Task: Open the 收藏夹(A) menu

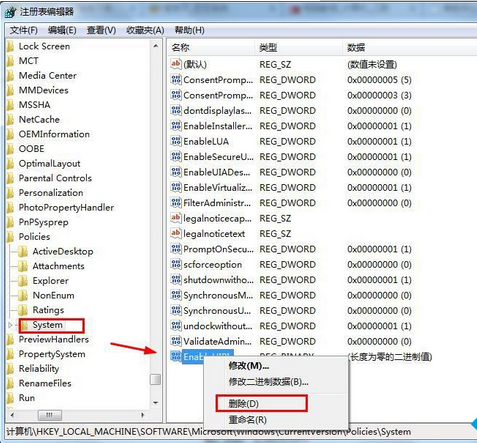Action: tap(145, 30)
